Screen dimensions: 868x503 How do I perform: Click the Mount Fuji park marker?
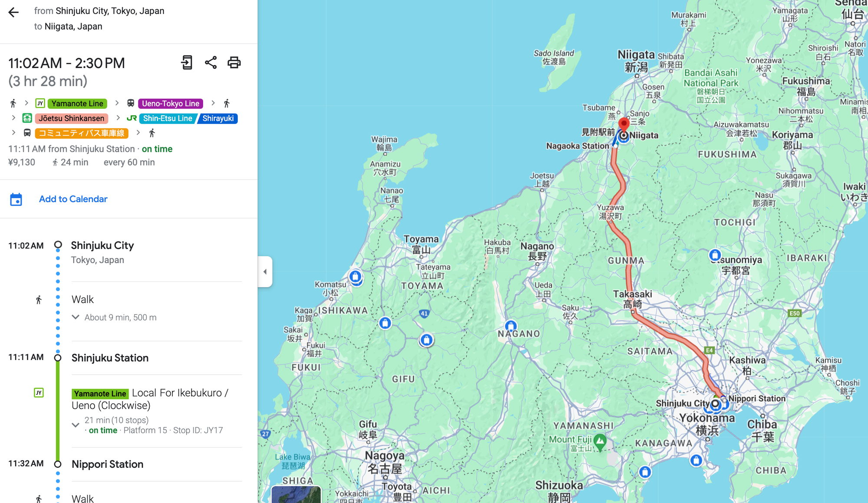coord(600,441)
